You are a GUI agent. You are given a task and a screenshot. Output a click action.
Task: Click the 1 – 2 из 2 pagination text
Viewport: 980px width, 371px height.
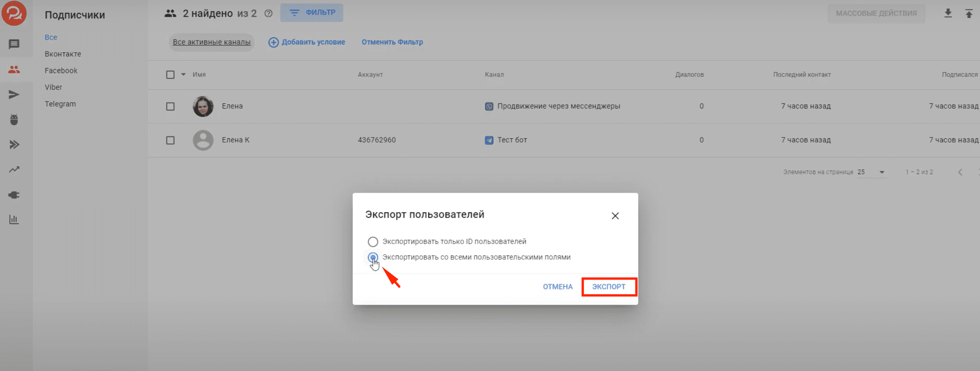[x=919, y=172]
